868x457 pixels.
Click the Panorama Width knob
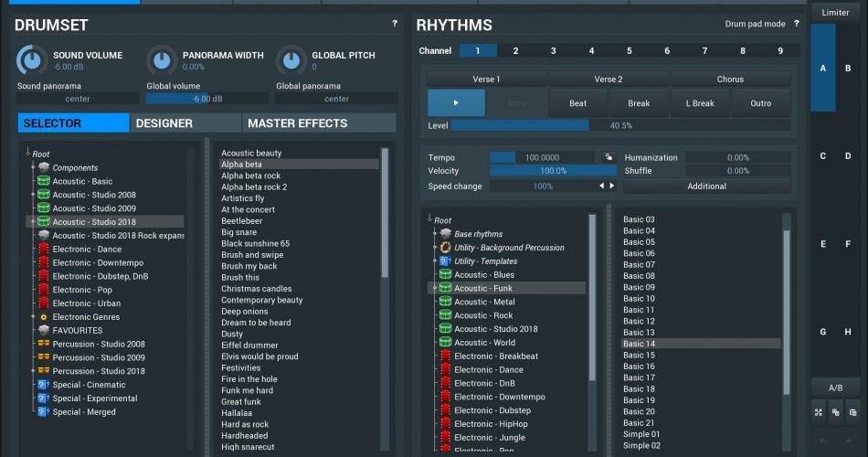(x=162, y=60)
